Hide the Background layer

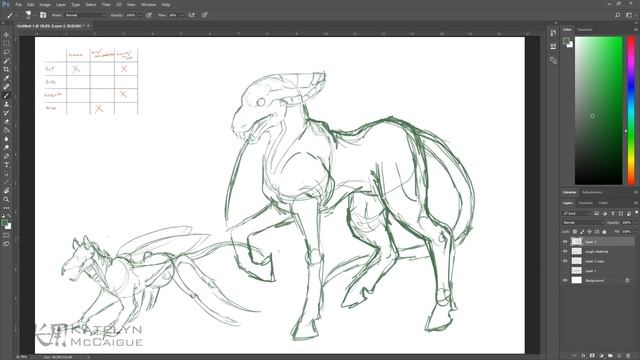565,280
